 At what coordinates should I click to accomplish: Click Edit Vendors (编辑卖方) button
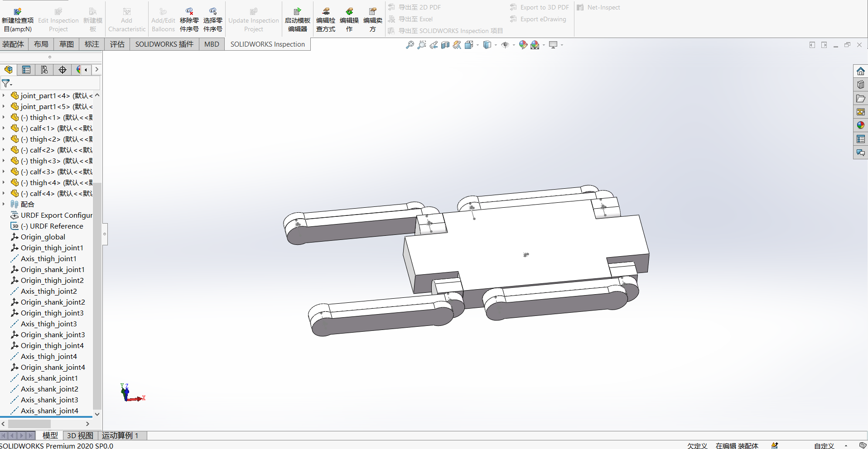click(x=373, y=20)
